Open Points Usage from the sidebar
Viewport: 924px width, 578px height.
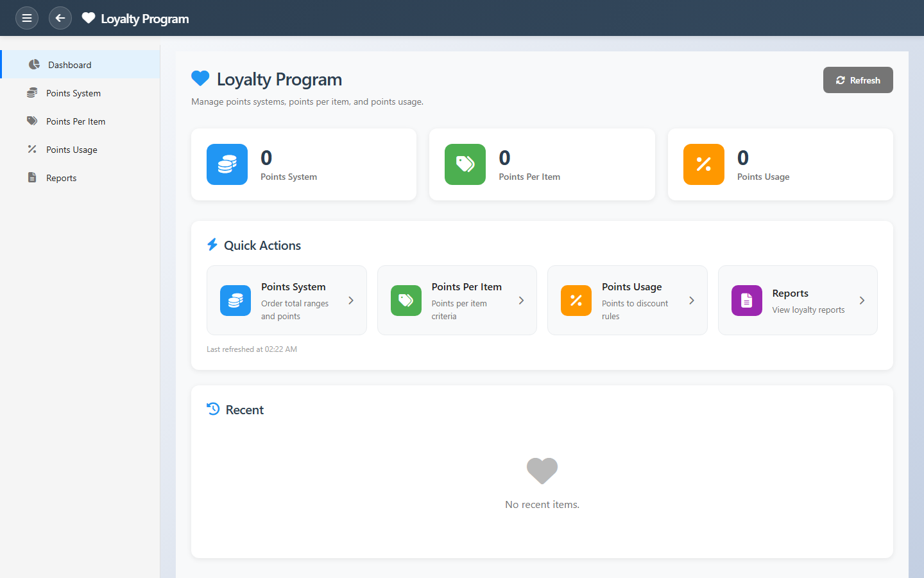(x=72, y=150)
